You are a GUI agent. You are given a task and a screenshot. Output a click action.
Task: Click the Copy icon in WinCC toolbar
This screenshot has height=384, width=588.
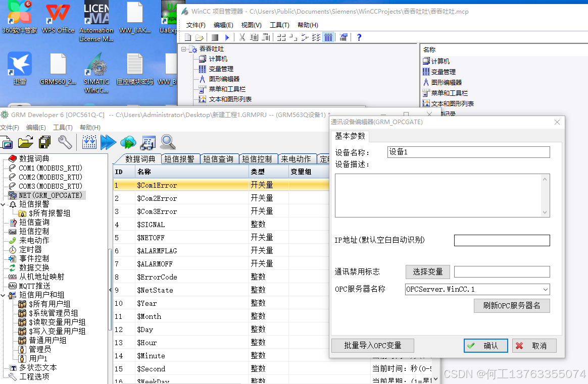coord(254,37)
